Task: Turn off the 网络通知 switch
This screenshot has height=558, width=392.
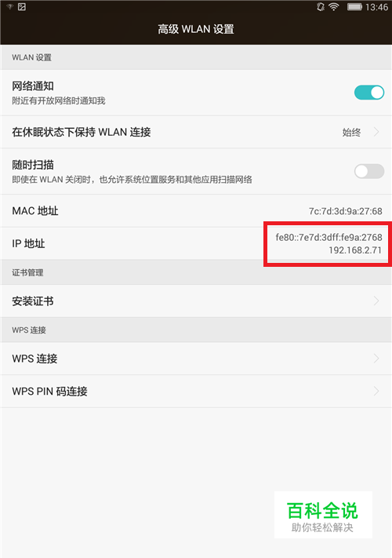Action: tap(369, 93)
